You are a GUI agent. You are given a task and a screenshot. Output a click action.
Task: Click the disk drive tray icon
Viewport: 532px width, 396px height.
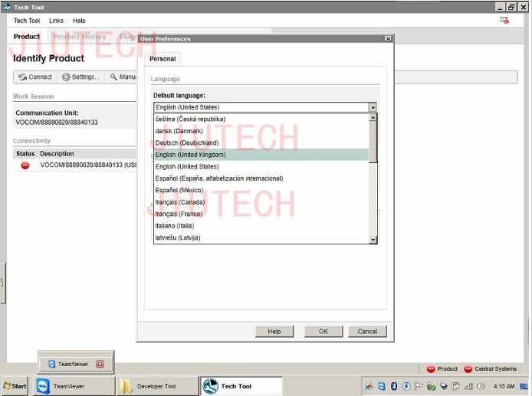[x=444, y=386]
